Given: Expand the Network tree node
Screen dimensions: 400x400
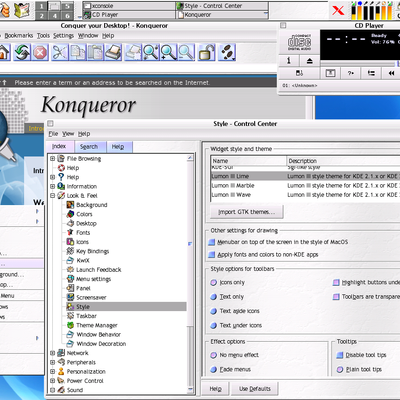Looking at the screenshot, I should pyautogui.click(x=53, y=353).
